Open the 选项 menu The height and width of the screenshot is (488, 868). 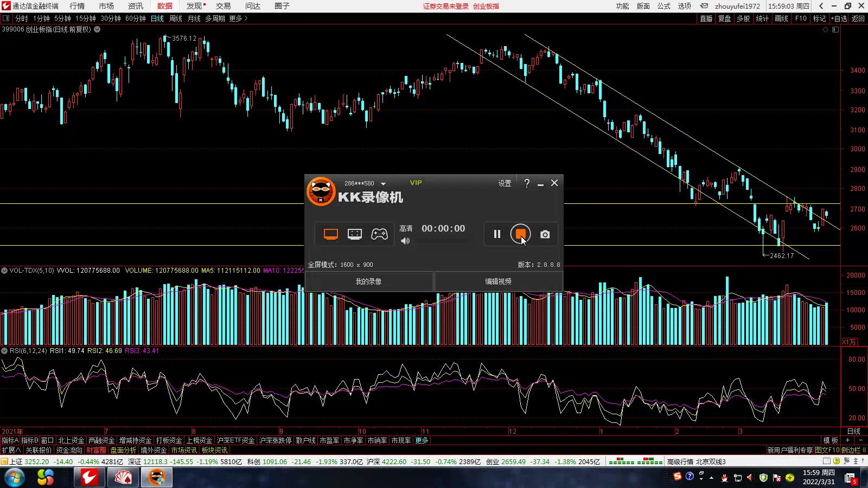pos(685,6)
